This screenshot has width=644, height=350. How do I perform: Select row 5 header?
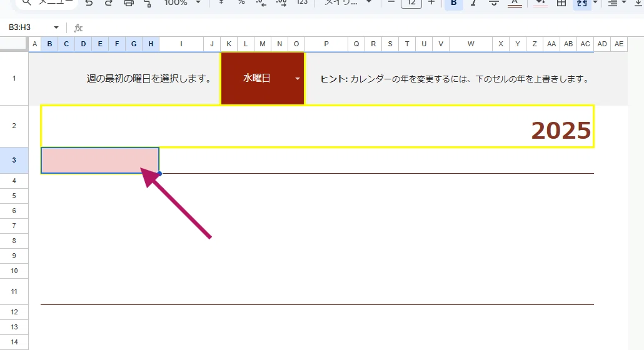point(14,196)
